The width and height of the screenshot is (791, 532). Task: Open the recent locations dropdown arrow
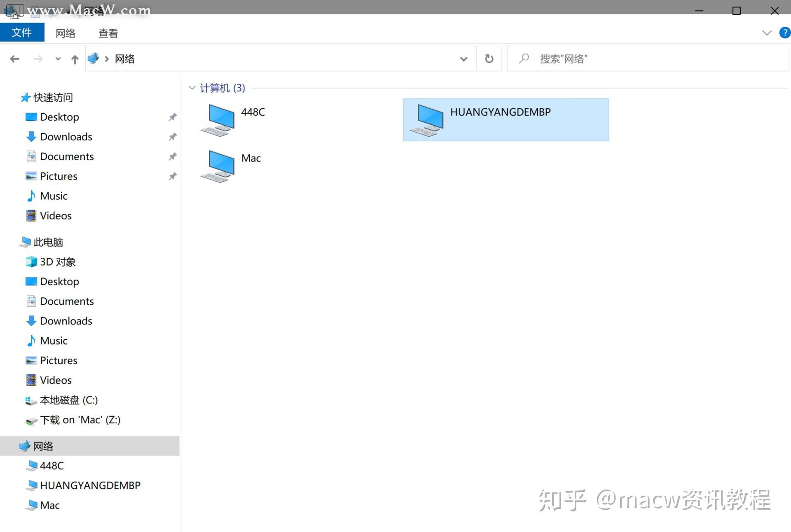58,59
